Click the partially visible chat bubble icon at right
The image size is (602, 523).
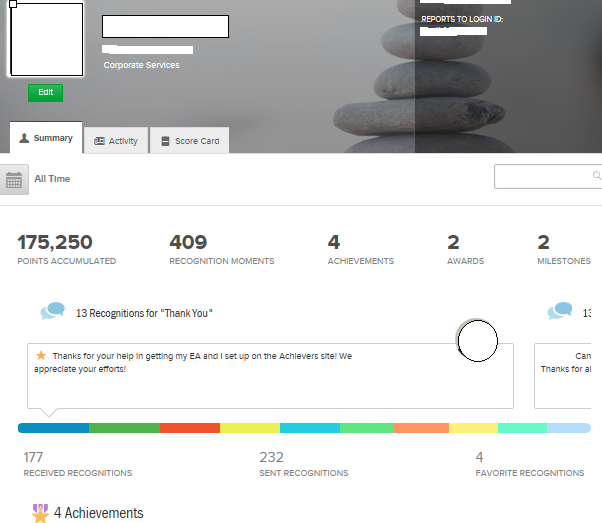click(x=559, y=312)
